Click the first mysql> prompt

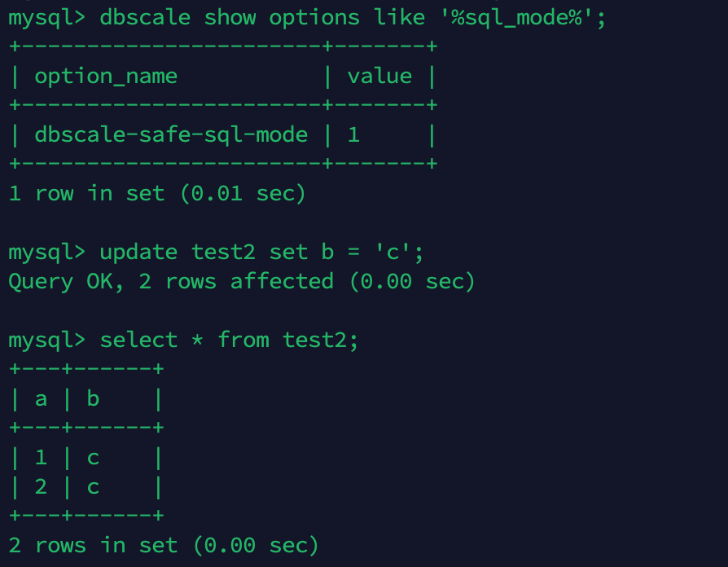point(47,19)
